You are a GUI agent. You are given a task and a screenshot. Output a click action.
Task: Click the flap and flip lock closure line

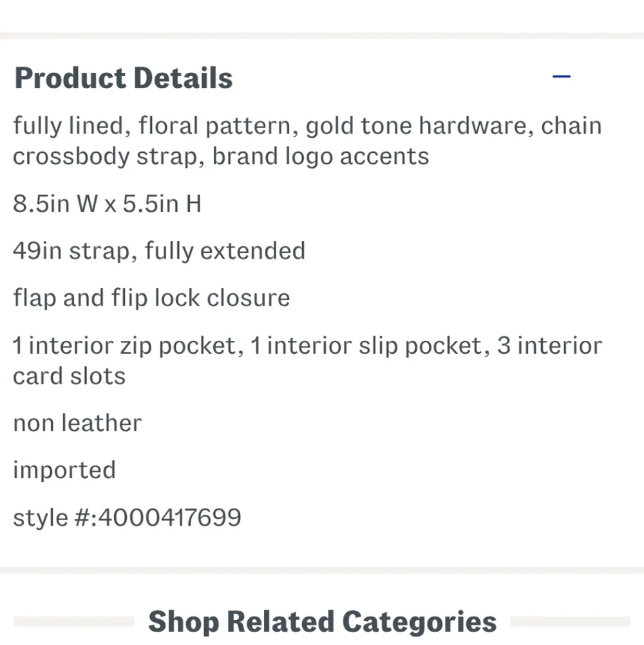[151, 298]
